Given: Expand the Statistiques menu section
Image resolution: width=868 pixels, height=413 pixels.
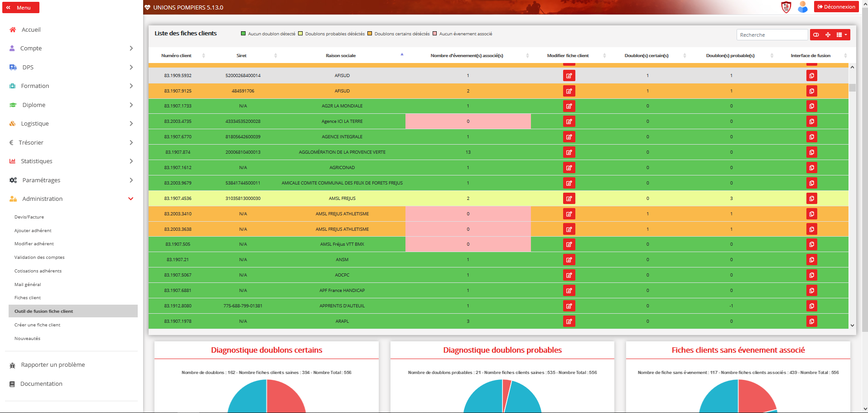Looking at the screenshot, I should point(71,161).
